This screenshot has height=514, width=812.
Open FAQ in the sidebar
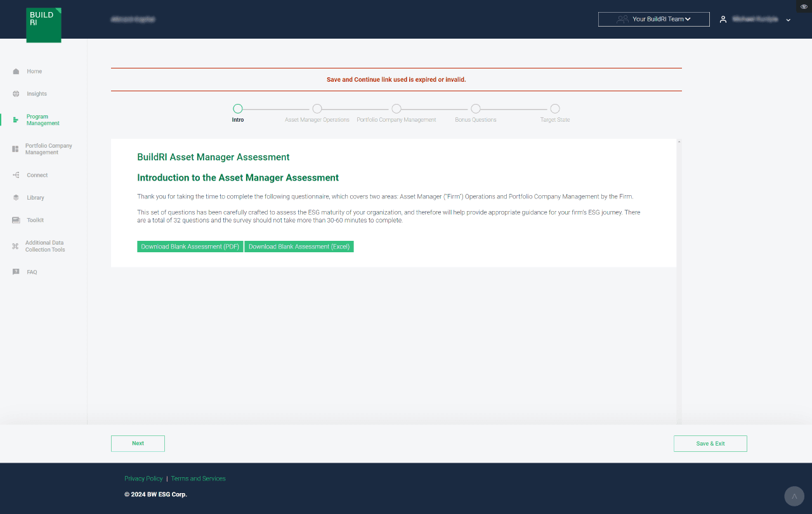click(32, 272)
